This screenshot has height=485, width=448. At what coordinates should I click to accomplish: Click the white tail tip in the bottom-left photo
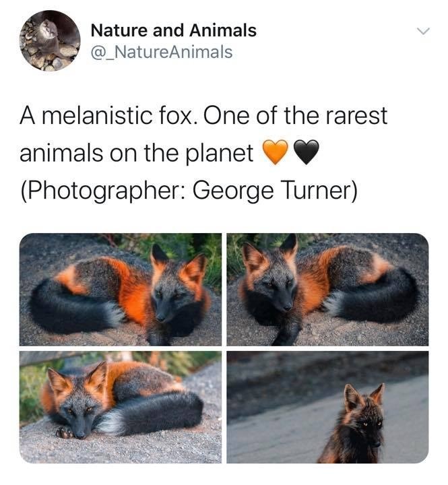click(x=110, y=422)
